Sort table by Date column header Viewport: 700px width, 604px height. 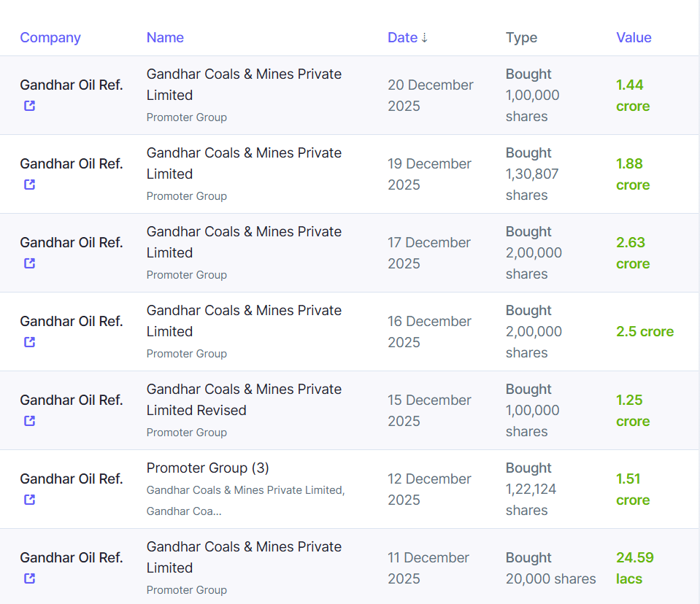402,38
